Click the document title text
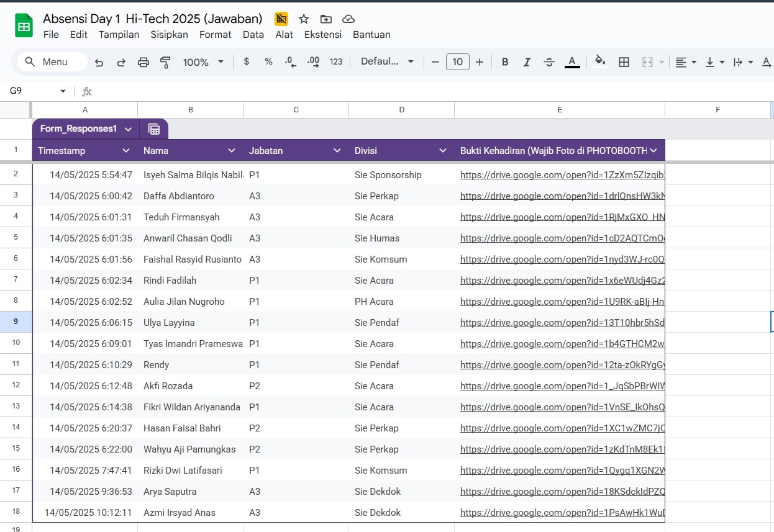The height and width of the screenshot is (532, 774). click(x=153, y=19)
